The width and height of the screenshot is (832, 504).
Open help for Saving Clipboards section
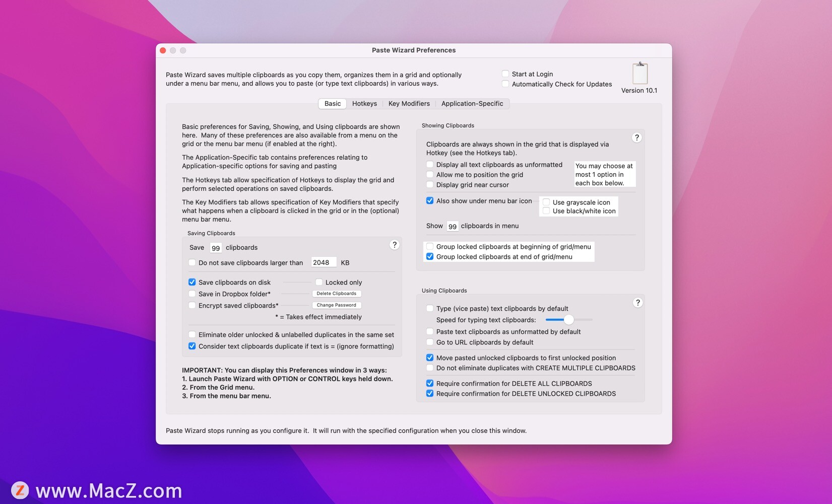395,245
